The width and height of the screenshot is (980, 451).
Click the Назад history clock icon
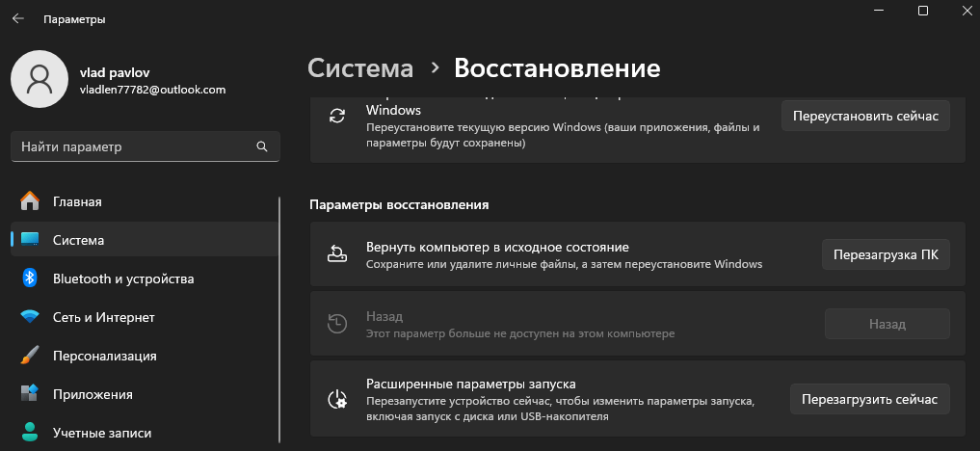[337, 324]
